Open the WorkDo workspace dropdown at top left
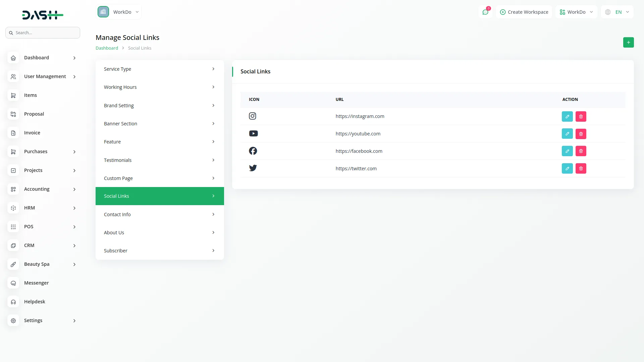The image size is (644, 362). click(x=119, y=12)
